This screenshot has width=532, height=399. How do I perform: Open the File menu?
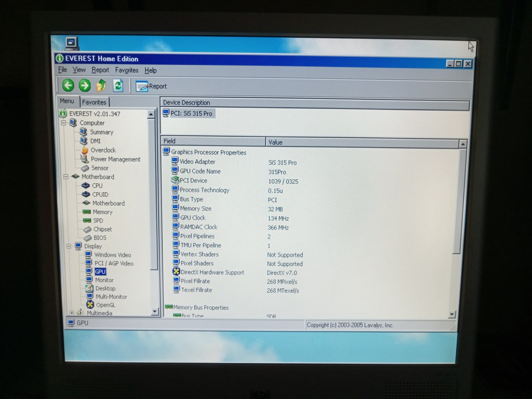point(62,70)
